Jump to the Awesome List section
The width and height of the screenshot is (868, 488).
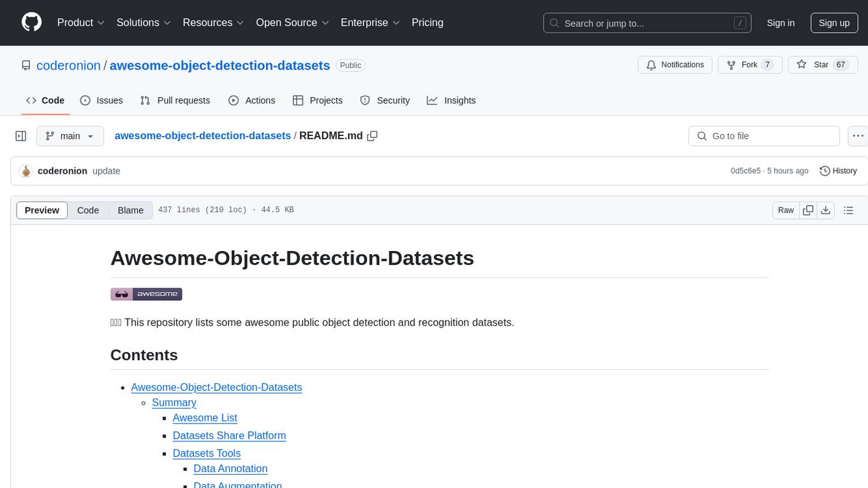205,418
